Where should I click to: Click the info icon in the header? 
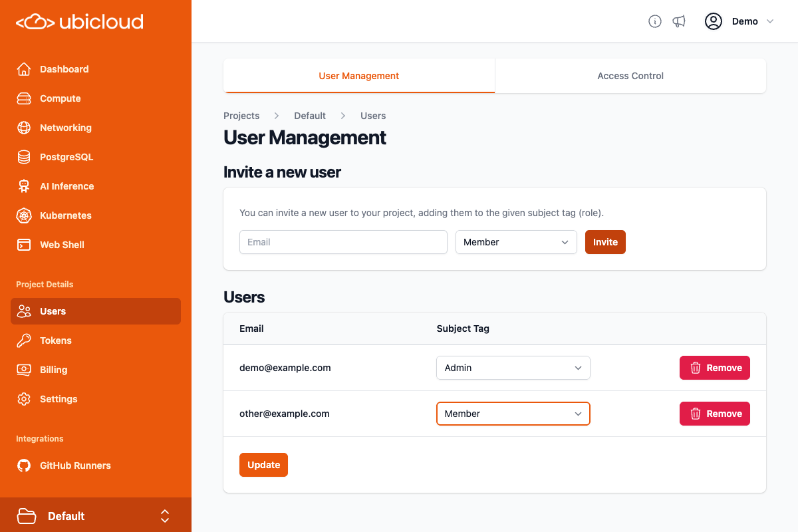tap(654, 21)
